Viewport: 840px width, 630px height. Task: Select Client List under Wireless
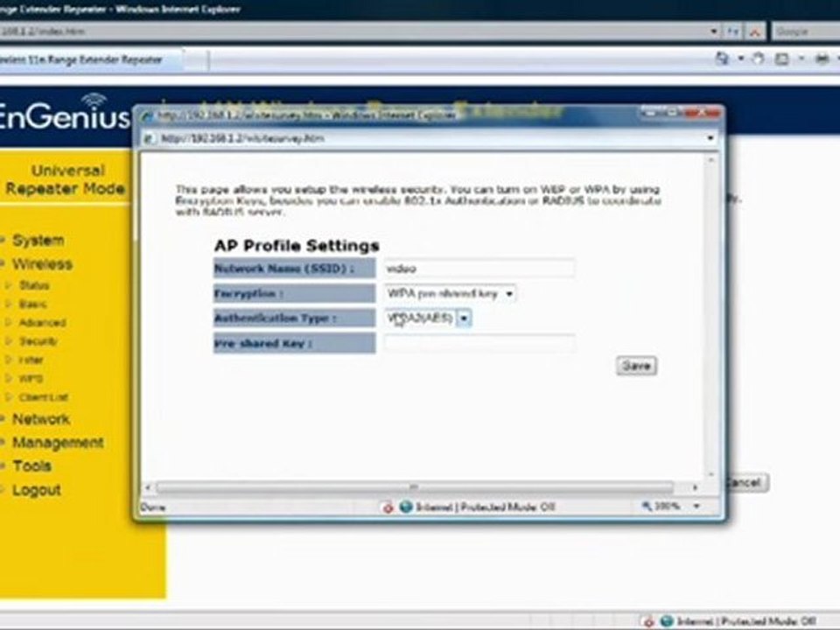[44, 397]
